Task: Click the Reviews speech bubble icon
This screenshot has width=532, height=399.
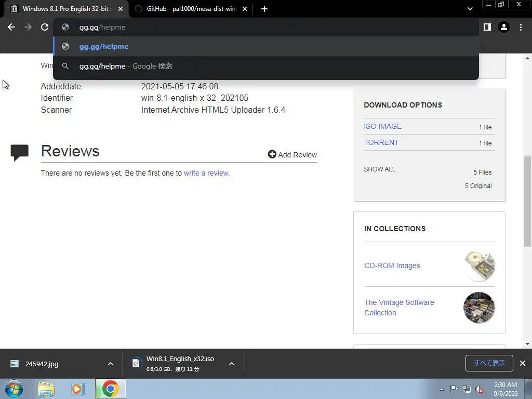Action: coord(19,153)
